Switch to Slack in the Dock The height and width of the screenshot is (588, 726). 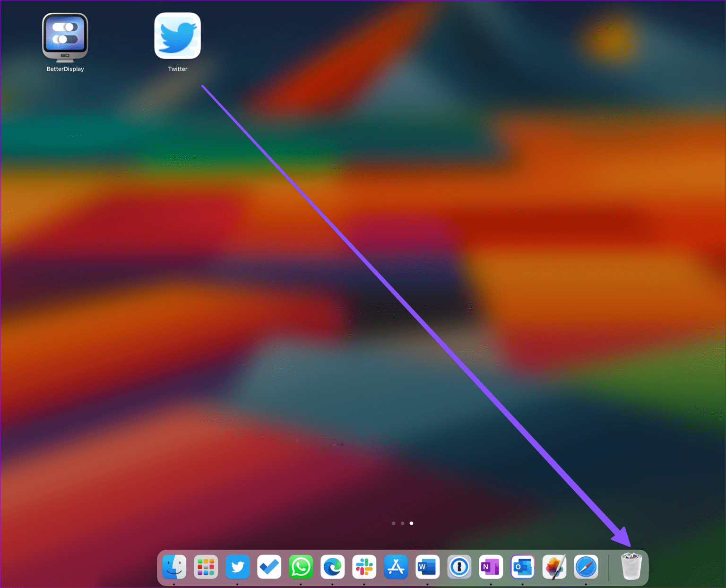coord(364,567)
